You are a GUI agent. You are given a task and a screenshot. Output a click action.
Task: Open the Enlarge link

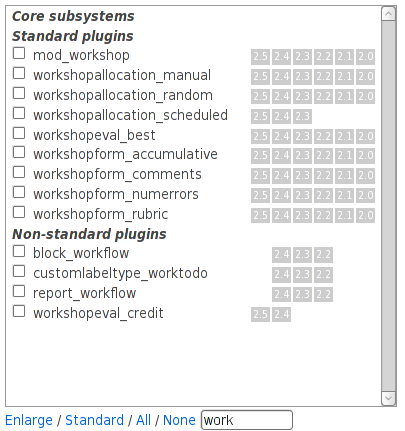click(29, 420)
